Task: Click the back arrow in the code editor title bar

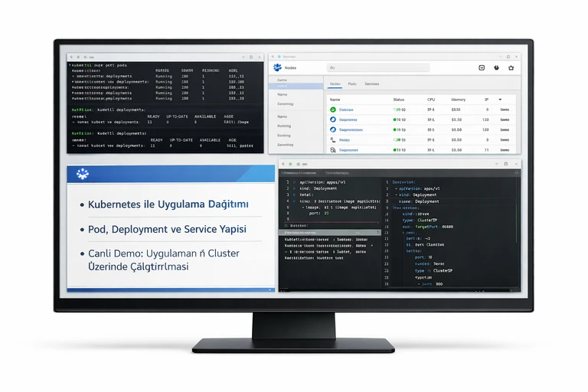Action: 283,164
